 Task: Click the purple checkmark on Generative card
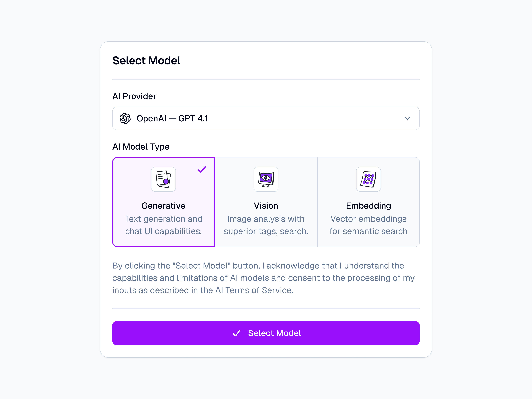(x=202, y=170)
